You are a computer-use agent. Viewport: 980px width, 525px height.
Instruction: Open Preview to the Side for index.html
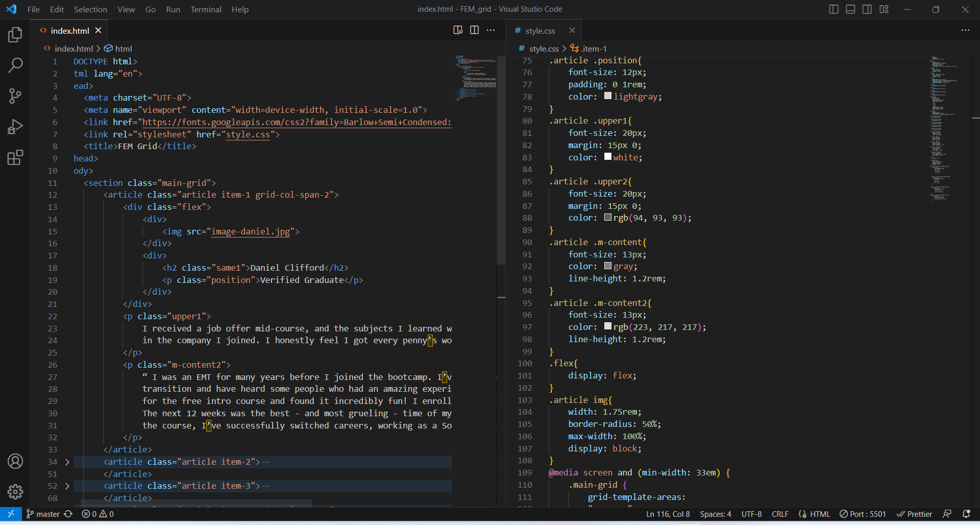pos(457,30)
